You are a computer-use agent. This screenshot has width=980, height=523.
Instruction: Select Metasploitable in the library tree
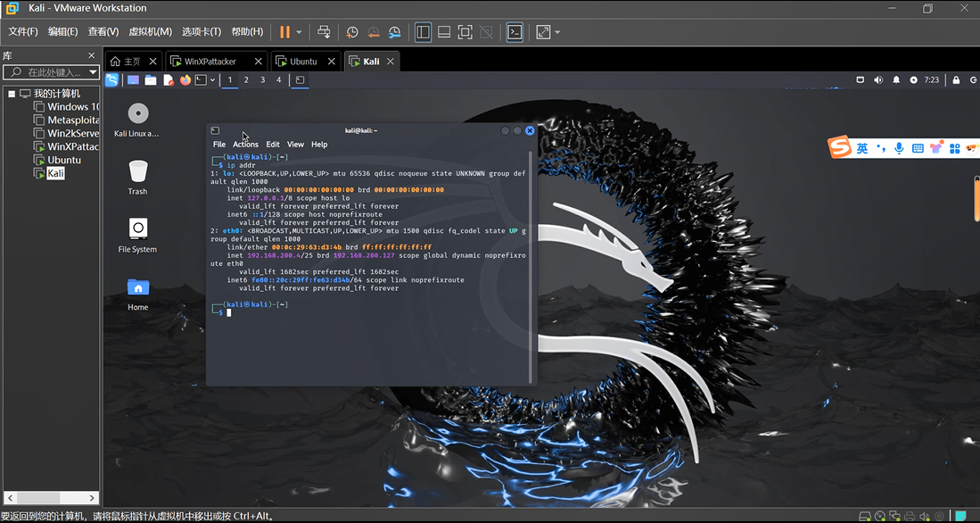(x=66, y=120)
